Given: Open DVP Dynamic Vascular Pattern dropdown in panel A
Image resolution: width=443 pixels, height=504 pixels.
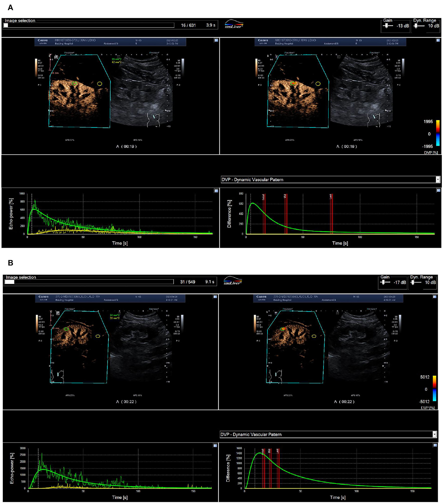Looking at the screenshot, I should (437, 179).
